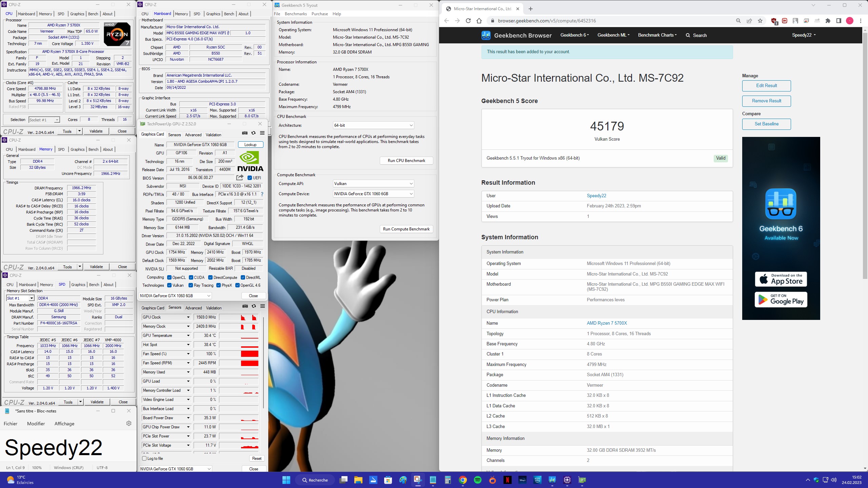Click the Run CPU Benchmark button
Viewport: 868px width, 488px height.
[x=406, y=161]
